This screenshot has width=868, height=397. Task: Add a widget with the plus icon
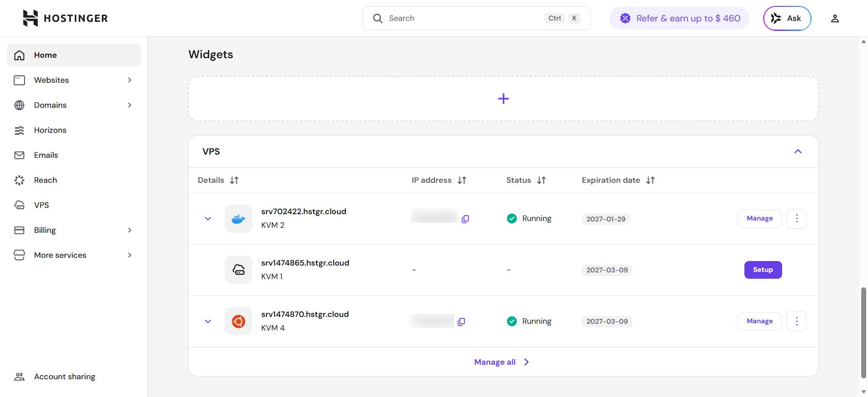pyautogui.click(x=503, y=99)
